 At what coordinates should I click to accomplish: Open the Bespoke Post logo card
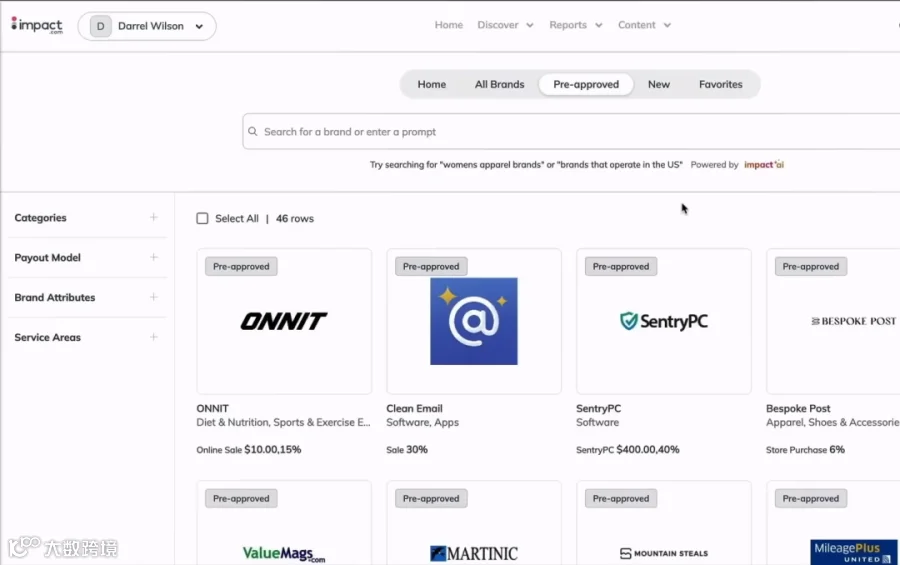point(833,321)
